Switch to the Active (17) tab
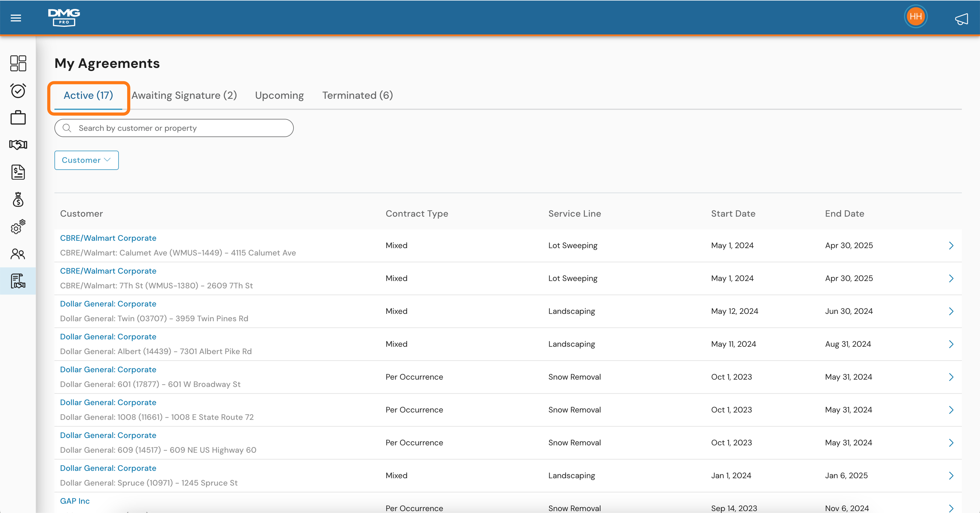 click(88, 95)
